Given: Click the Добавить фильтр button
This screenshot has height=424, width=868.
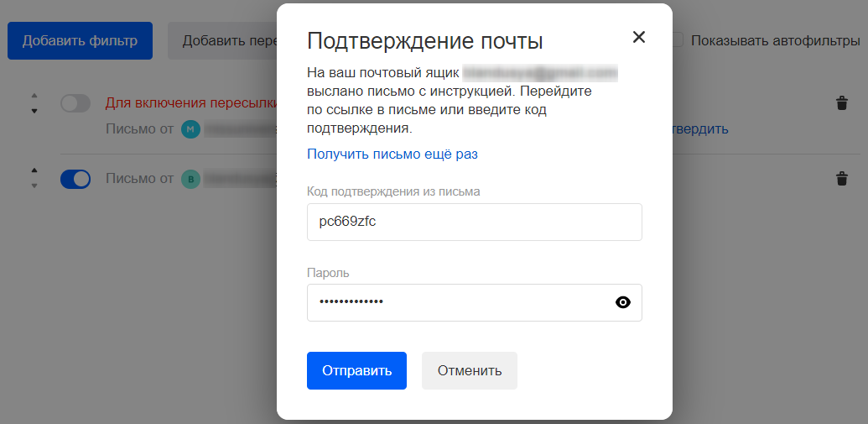Looking at the screenshot, I should tap(80, 40).
